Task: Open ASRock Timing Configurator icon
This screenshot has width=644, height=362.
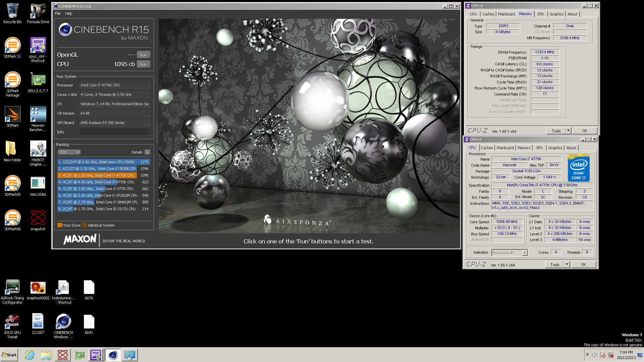Action: coord(12,292)
